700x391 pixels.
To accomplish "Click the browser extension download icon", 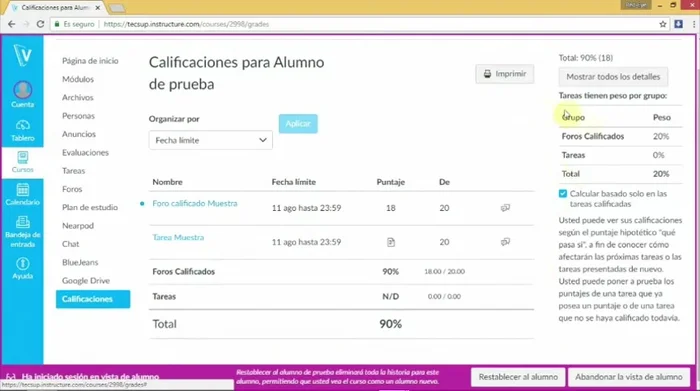I will pos(678,24).
